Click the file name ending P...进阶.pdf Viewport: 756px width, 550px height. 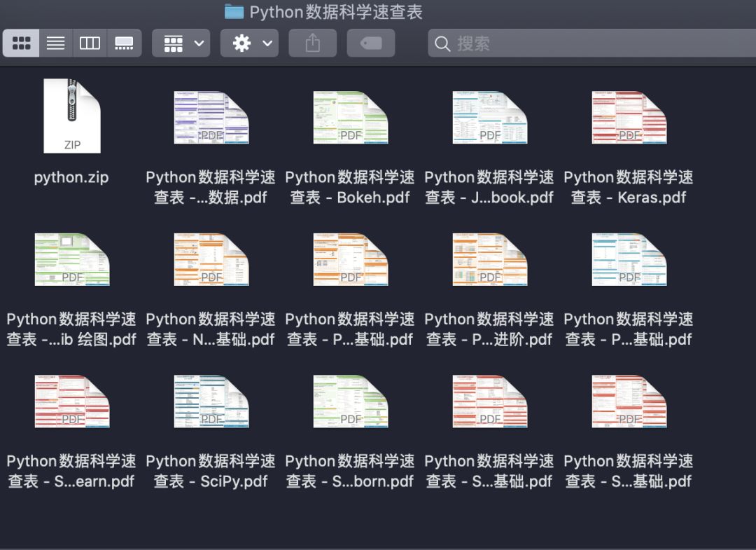click(x=489, y=329)
